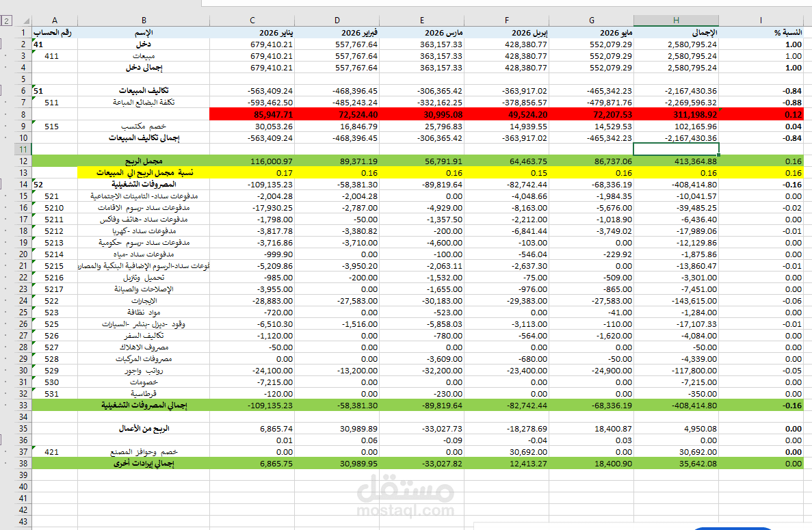Click the 'قرطاسية' cell
This screenshot has width=812, height=530.
pyautogui.click(x=144, y=394)
